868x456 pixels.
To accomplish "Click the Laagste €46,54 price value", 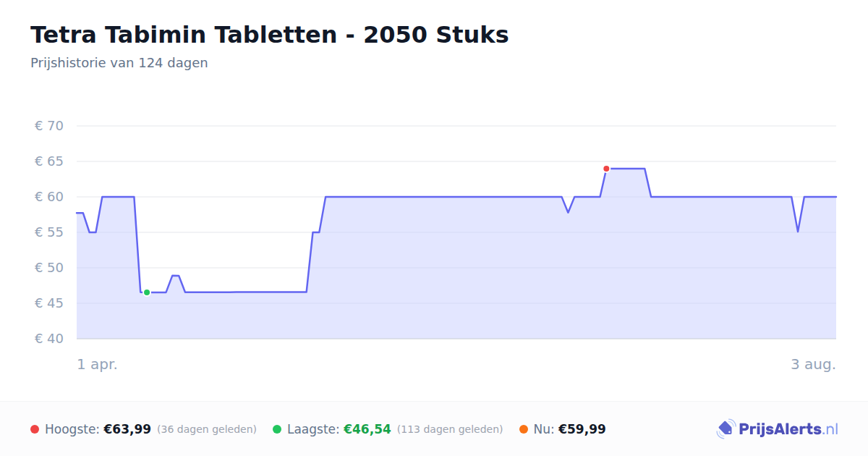I will [x=367, y=429].
